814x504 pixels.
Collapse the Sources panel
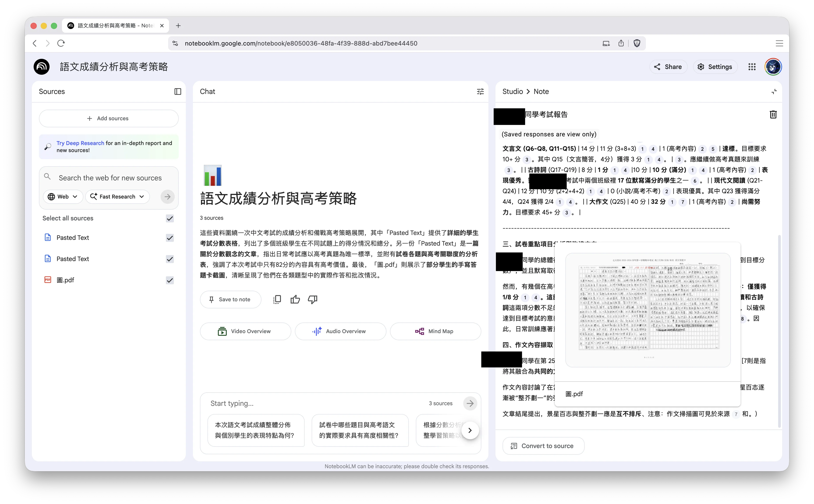pyautogui.click(x=178, y=91)
